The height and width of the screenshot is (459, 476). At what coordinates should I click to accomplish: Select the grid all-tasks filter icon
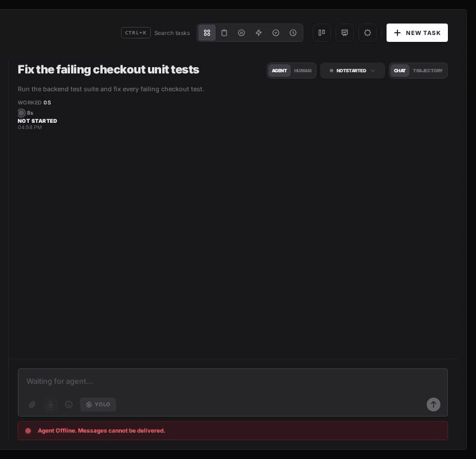[207, 33]
